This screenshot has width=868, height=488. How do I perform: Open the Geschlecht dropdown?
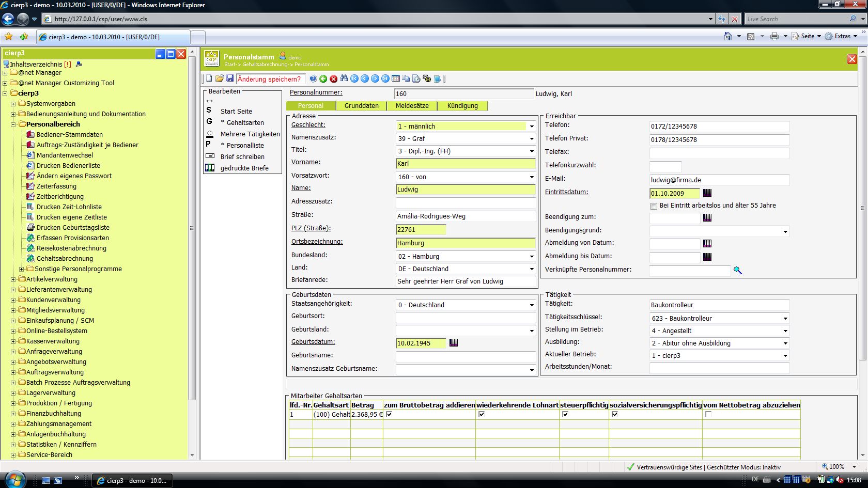531,127
